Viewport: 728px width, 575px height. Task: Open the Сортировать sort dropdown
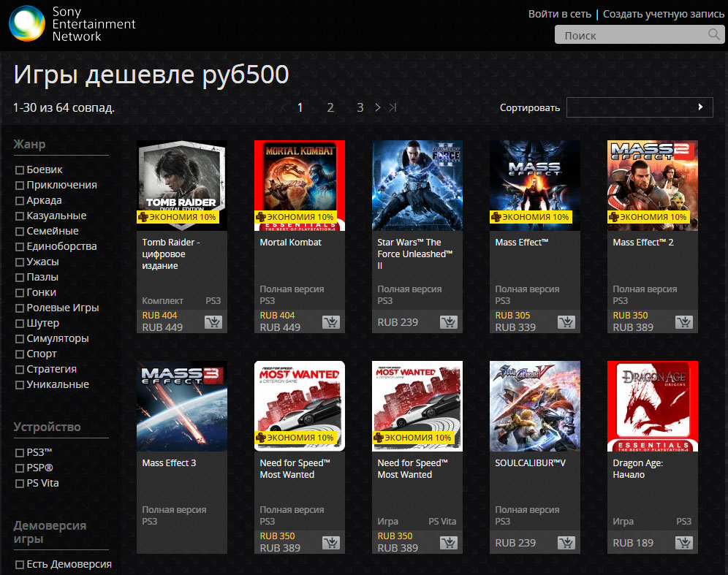tap(640, 107)
